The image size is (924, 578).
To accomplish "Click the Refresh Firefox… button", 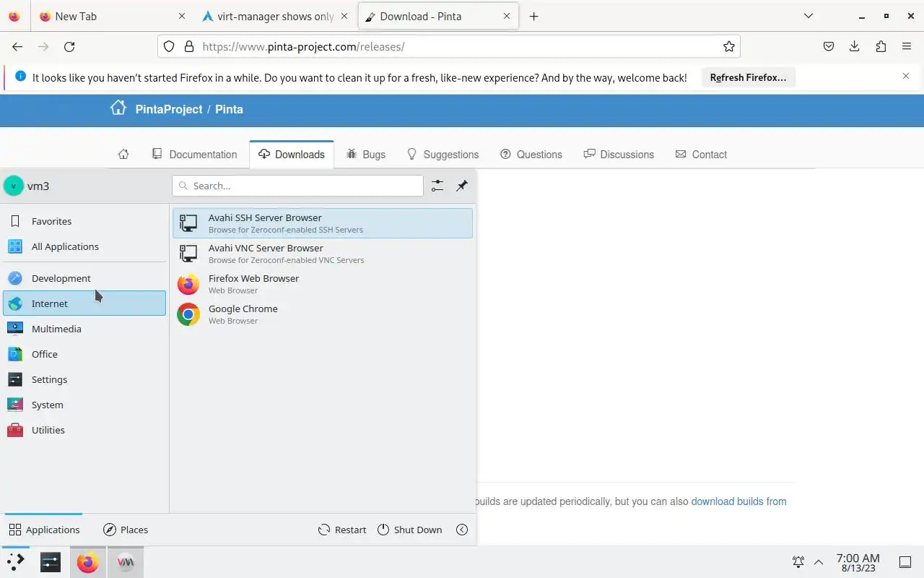I will [748, 77].
